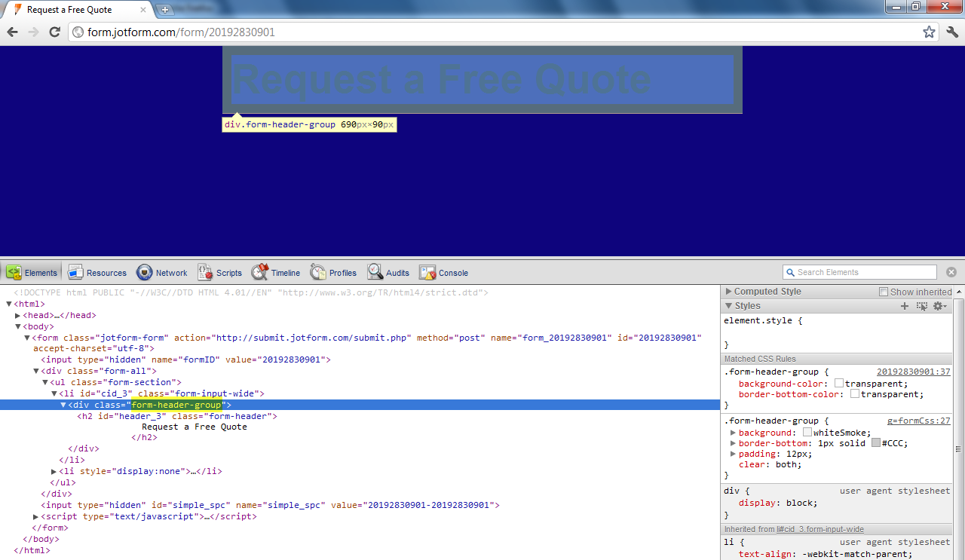Click the element.style rule block

point(835,332)
